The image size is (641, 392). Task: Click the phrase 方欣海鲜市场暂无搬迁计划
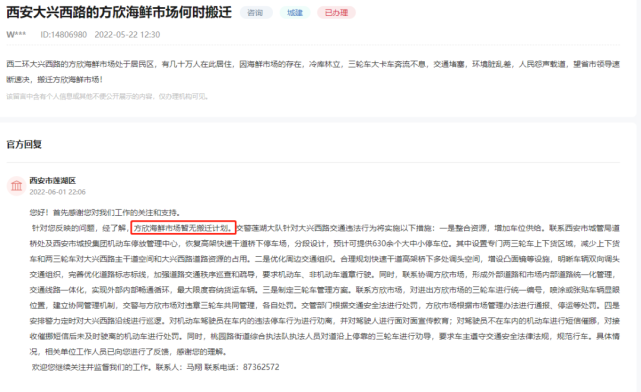(184, 228)
